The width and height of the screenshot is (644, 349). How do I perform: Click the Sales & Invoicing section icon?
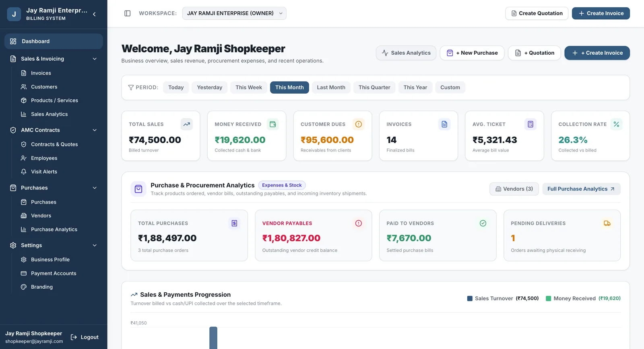pos(13,59)
